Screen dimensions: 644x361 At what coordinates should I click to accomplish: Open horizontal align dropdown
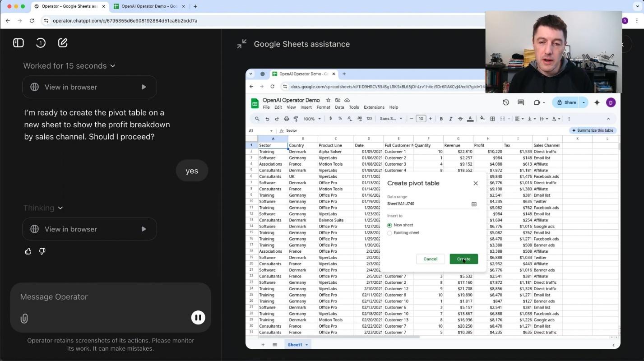click(519, 119)
